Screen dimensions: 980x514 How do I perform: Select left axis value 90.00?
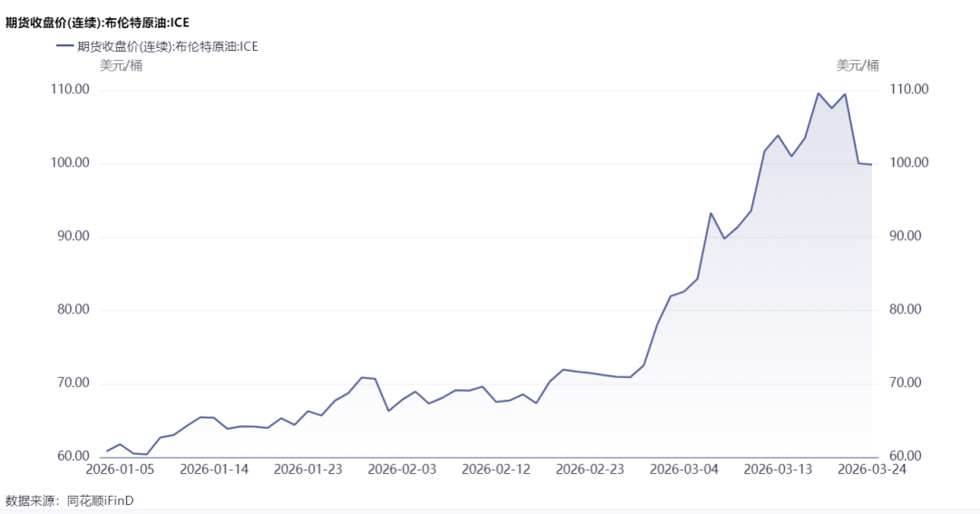tap(73, 236)
